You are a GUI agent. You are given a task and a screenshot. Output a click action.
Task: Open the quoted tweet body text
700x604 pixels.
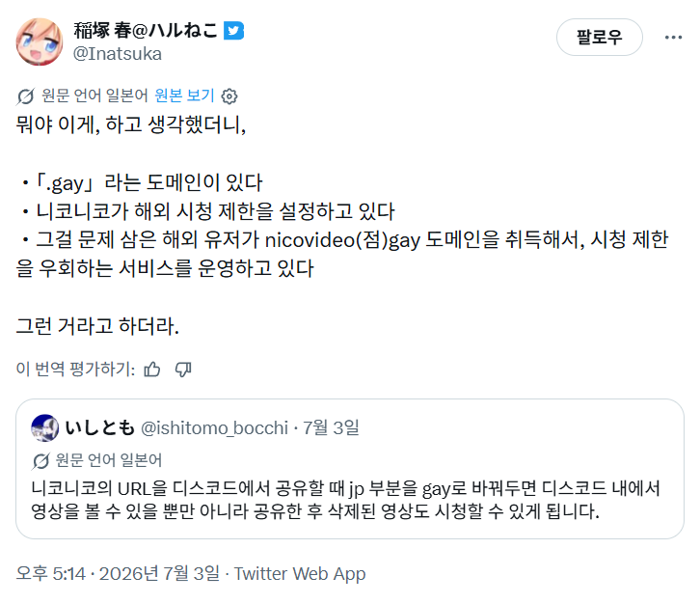(x=345, y=500)
